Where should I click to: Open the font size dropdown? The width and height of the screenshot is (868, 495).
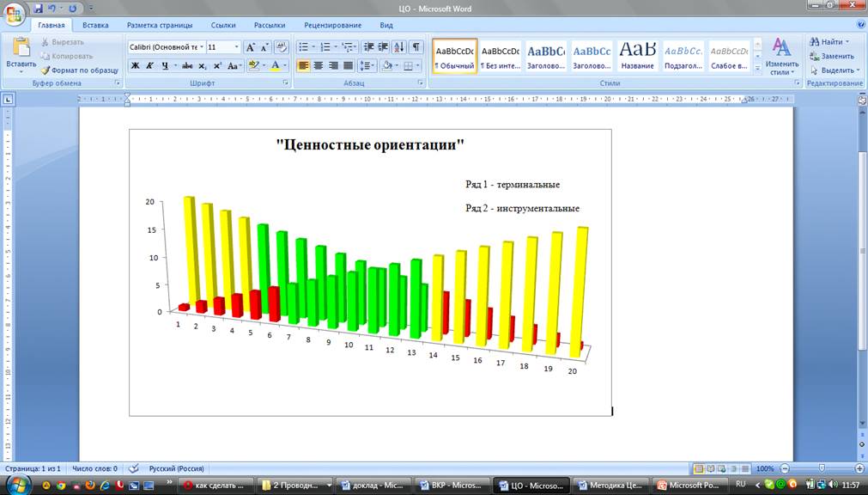[x=238, y=47]
